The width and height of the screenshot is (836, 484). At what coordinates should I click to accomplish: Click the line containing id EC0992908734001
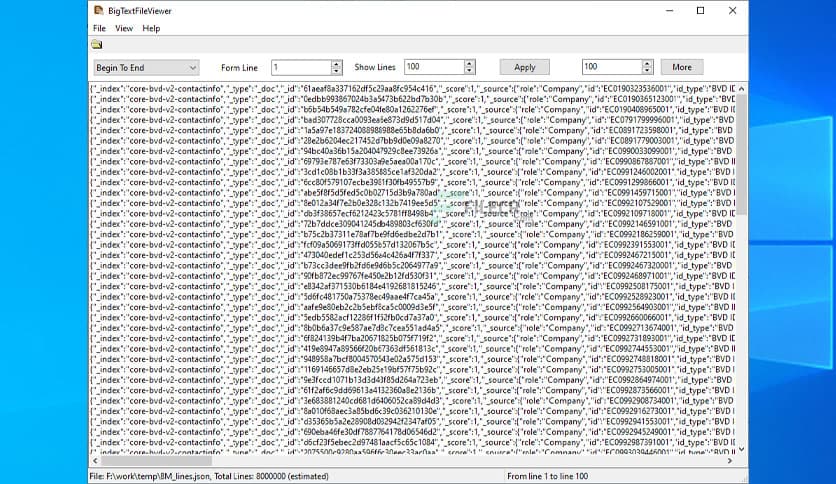tap(413, 400)
